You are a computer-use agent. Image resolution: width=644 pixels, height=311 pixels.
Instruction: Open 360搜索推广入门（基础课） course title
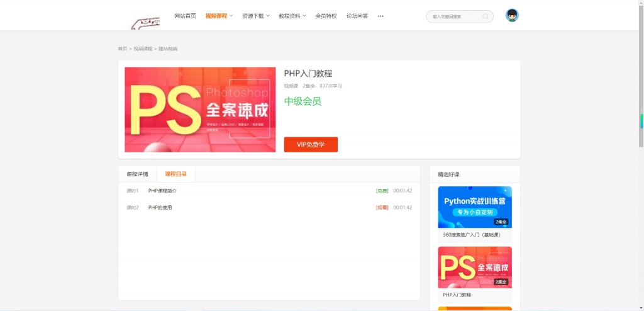[472, 235]
